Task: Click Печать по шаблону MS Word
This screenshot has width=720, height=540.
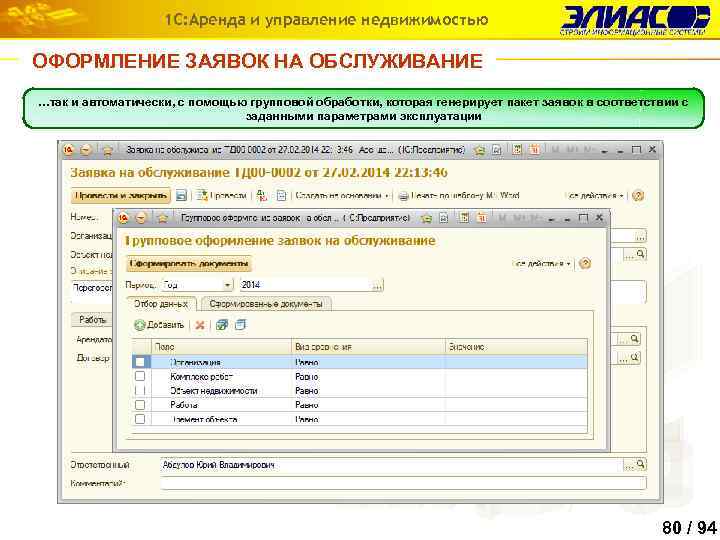Action: pos(459,196)
